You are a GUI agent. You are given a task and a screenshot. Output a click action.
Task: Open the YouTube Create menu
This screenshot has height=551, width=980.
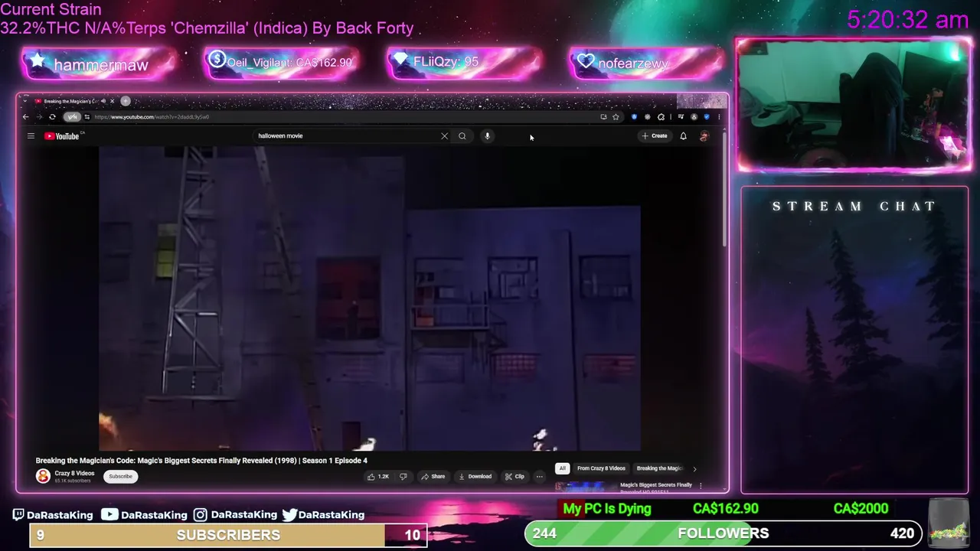(655, 135)
